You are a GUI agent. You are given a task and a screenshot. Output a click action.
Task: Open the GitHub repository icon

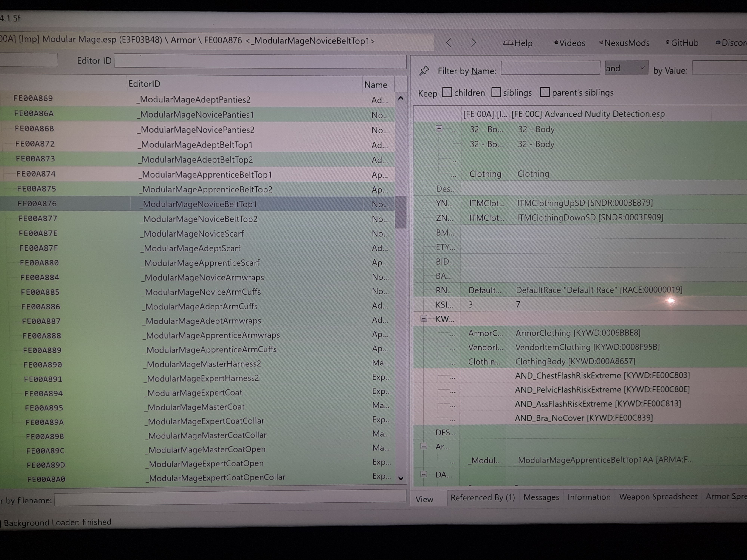tap(668, 43)
